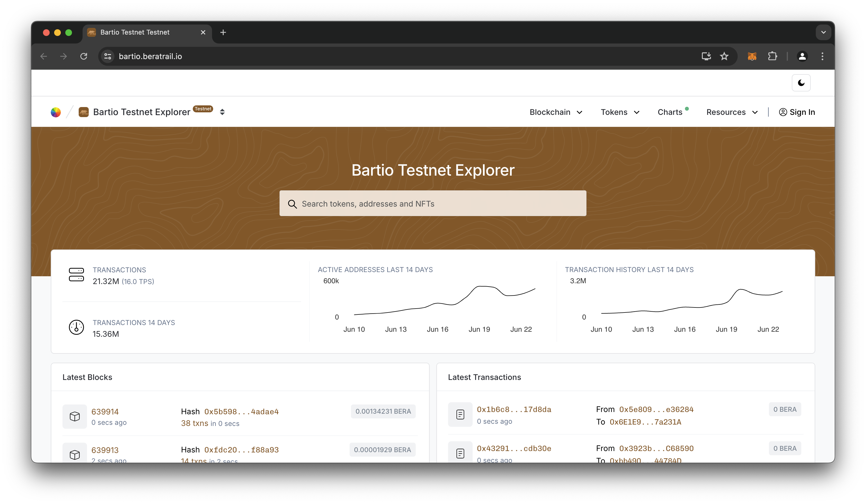Viewport: 866px width, 504px height.
Task: Open the Chrome profile icon
Action: click(802, 56)
